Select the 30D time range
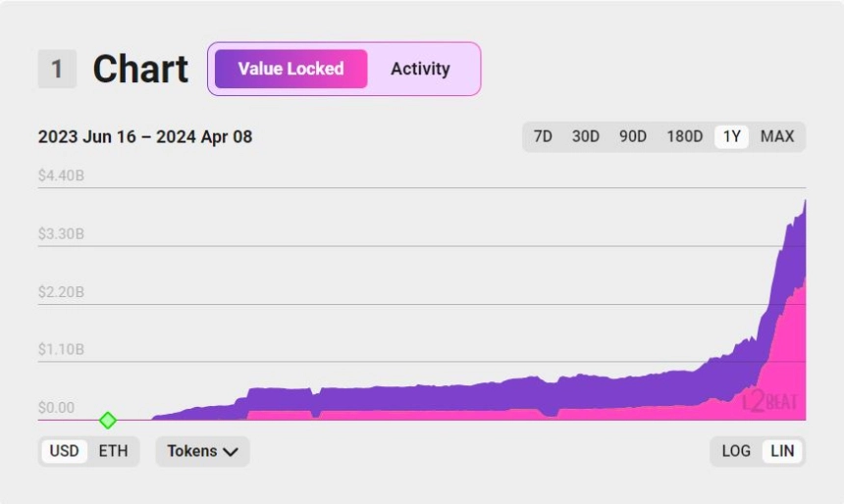Screen dimensions: 844x504 [586, 136]
